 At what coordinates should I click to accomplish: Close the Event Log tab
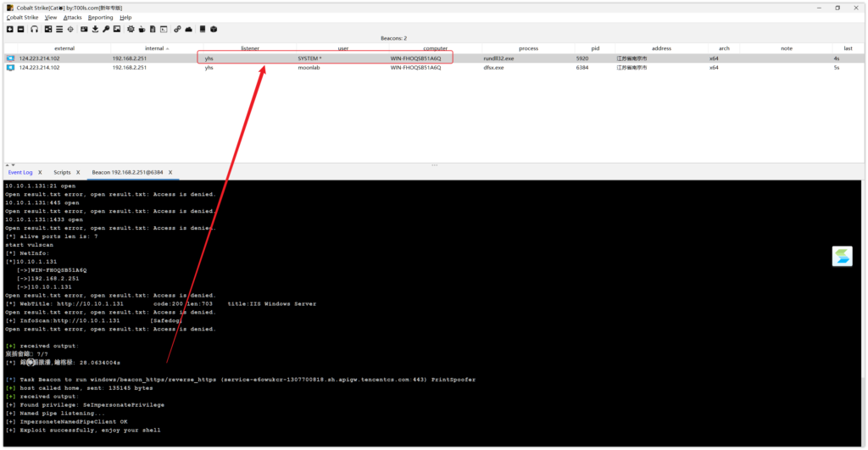click(40, 173)
